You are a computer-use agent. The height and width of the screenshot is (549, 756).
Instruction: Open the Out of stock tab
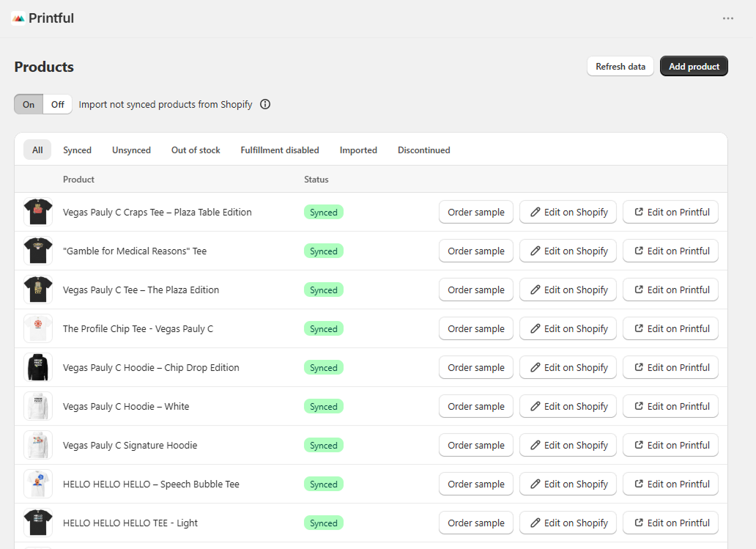click(x=196, y=150)
